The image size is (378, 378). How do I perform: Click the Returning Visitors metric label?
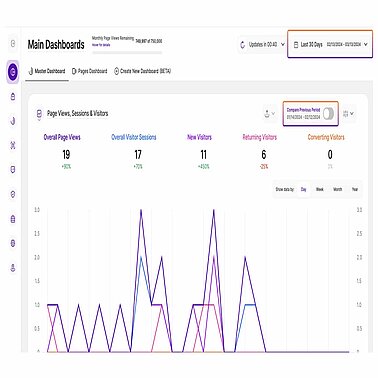[260, 137]
